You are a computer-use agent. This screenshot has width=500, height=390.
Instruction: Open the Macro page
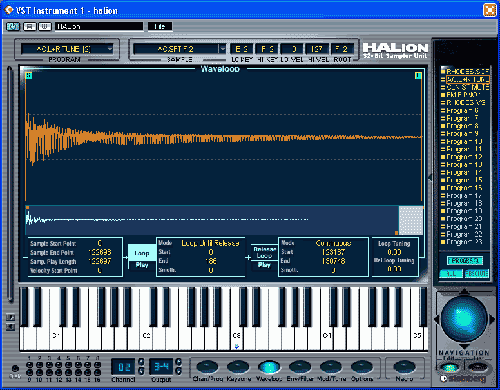pyautogui.click(x=404, y=367)
